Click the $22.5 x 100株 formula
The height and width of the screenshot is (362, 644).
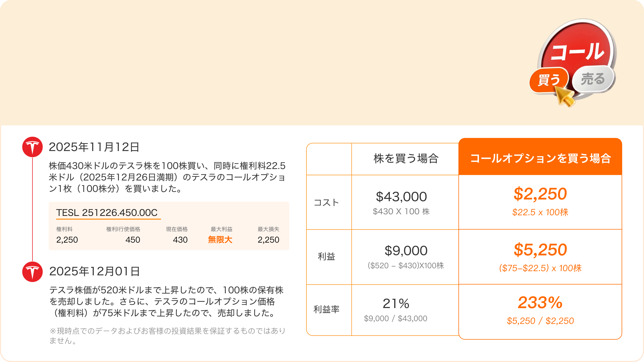click(540, 212)
